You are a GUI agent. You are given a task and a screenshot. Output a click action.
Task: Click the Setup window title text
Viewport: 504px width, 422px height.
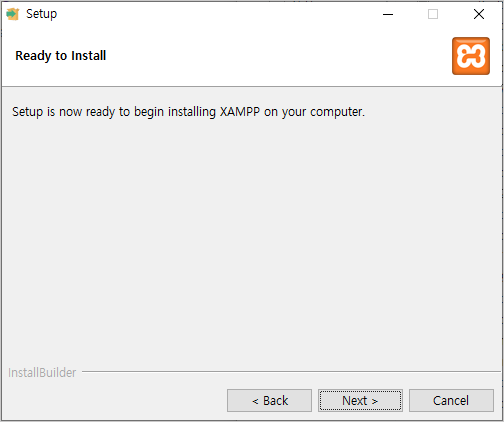pos(42,14)
